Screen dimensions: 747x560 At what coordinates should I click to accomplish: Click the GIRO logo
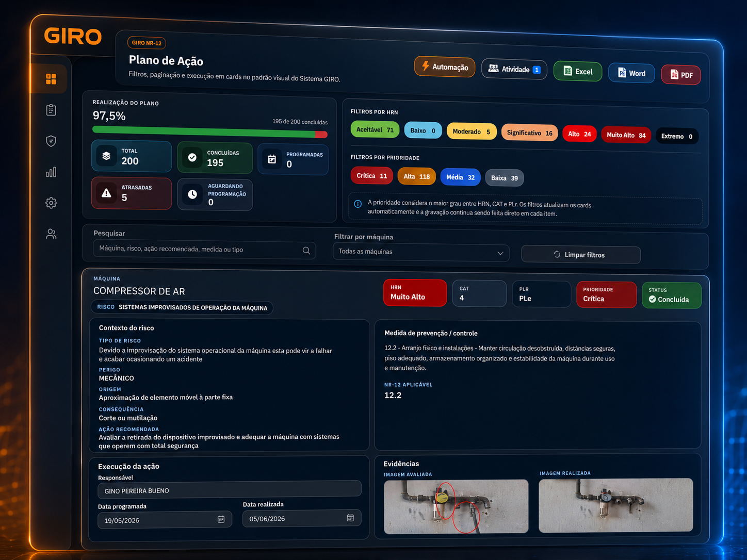(73, 36)
